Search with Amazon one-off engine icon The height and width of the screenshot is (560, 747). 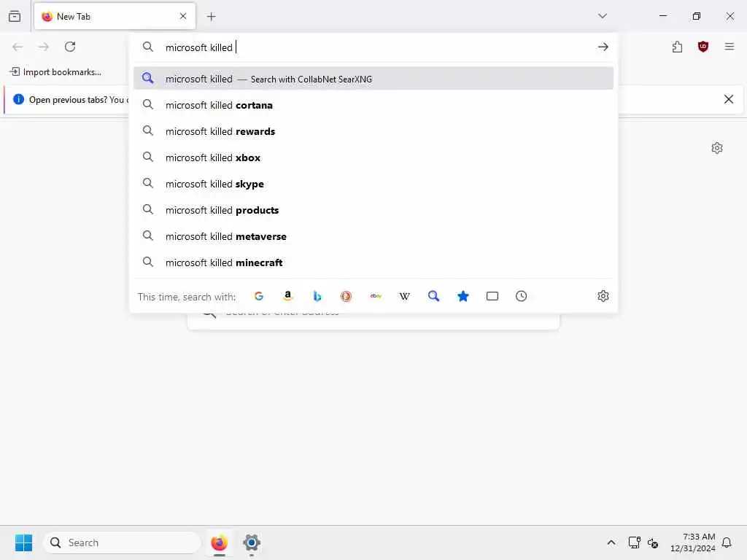click(x=287, y=296)
